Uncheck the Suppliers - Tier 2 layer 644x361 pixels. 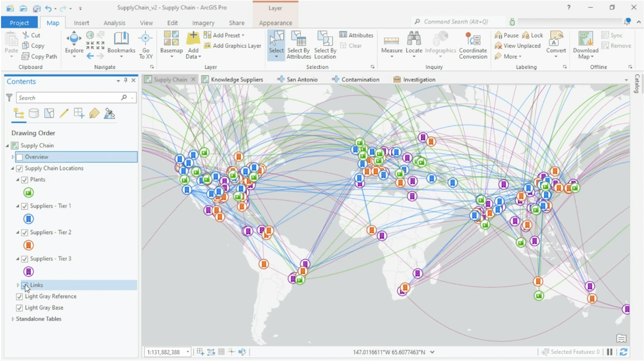(x=25, y=232)
